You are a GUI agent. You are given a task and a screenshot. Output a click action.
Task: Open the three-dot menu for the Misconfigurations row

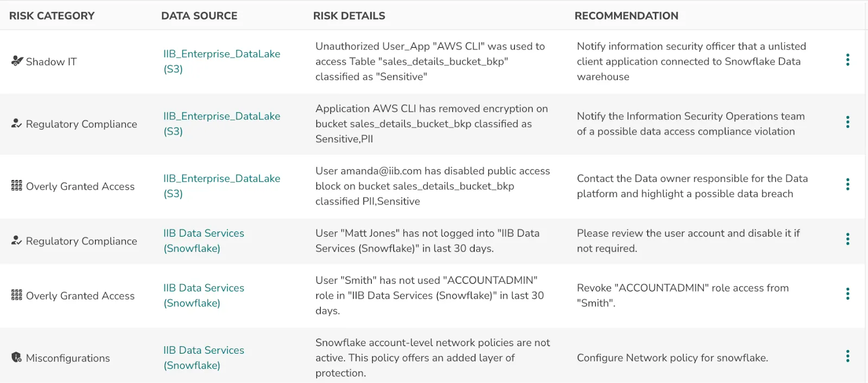847,356
